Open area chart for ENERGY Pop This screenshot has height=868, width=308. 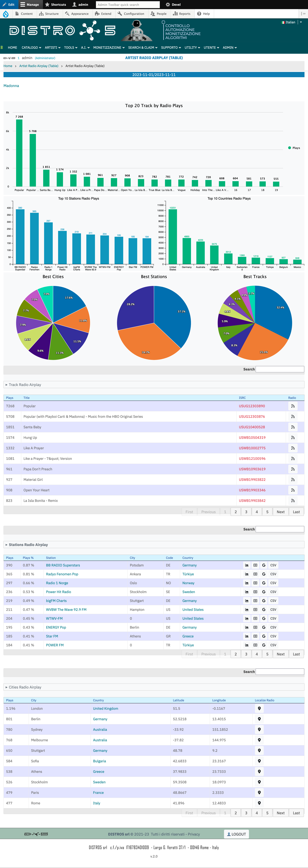tap(247, 627)
